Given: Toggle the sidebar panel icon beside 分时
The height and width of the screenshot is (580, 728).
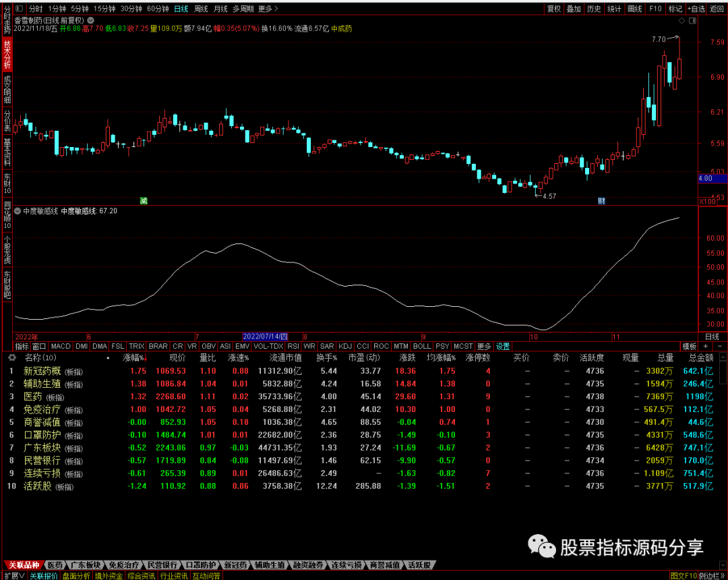Looking at the screenshot, I should pyautogui.click(x=19, y=8).
